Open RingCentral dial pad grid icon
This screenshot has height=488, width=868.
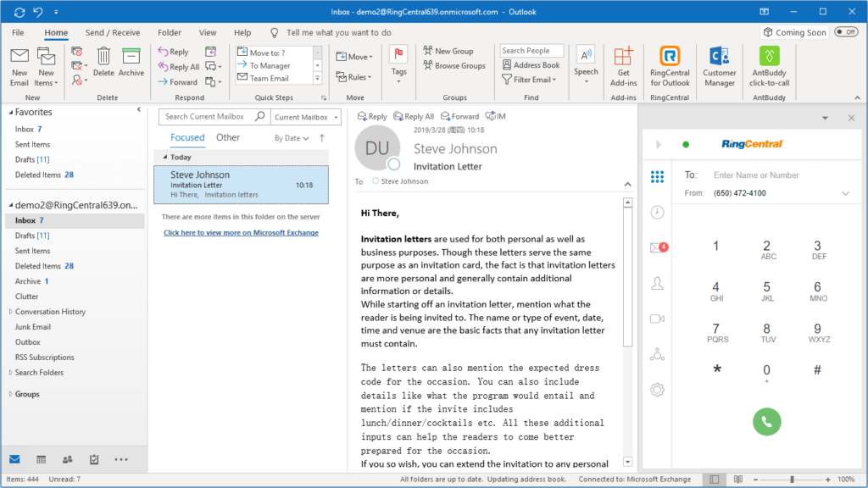pos(657,177)
